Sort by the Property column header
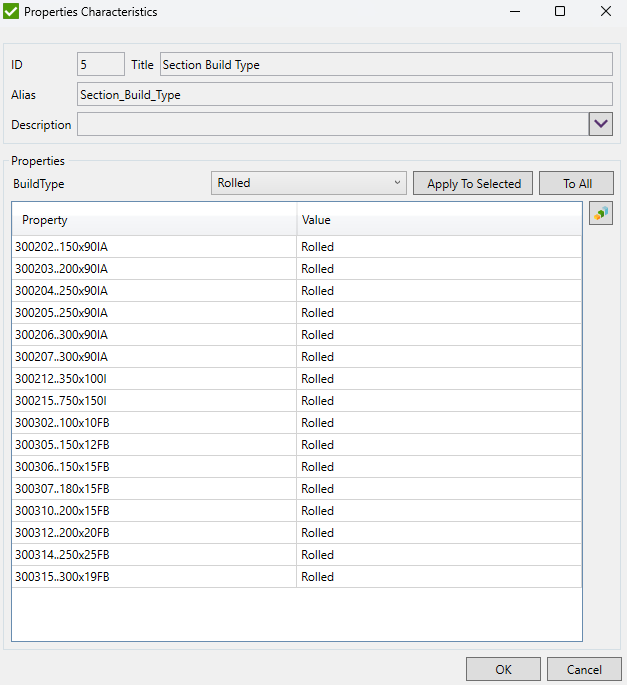The image size is (627, 685). (x=154, y=220)
